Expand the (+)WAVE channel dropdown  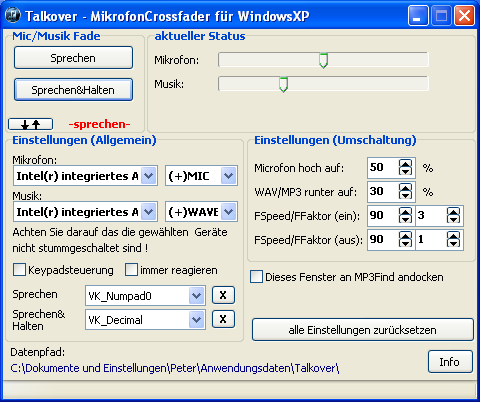pos(228,211)
